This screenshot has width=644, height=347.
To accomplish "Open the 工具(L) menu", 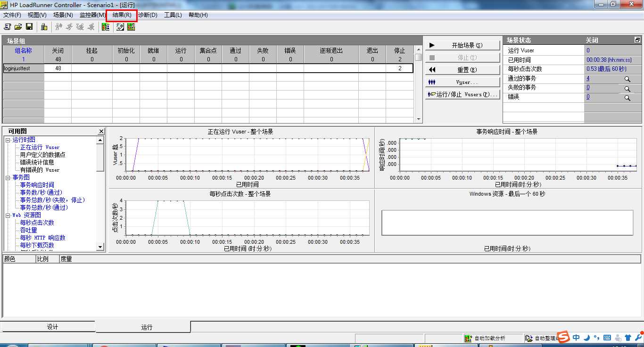I will click(x=173, y=15).
